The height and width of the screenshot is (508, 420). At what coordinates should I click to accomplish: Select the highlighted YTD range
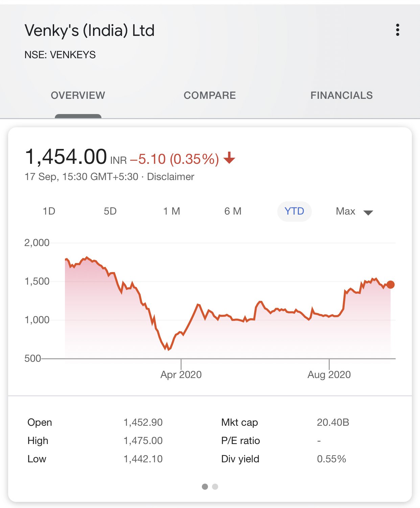(294, 211)
